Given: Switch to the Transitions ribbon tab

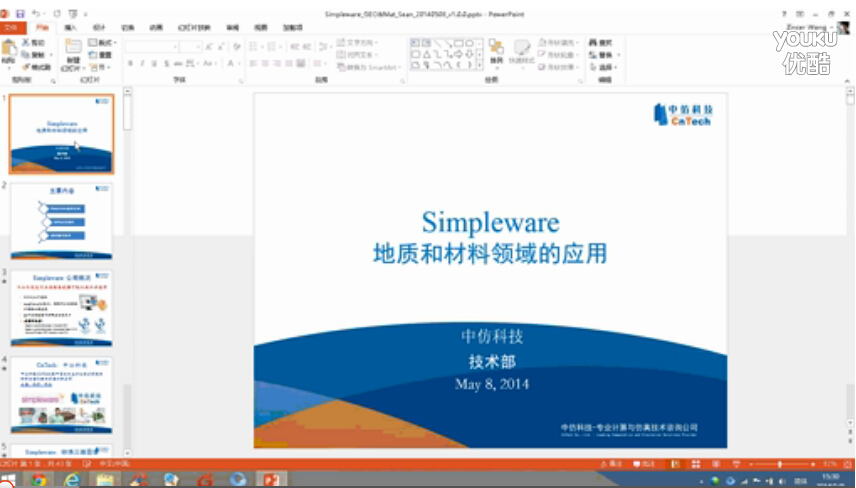Looking at the screenshot, I should 128,27.
